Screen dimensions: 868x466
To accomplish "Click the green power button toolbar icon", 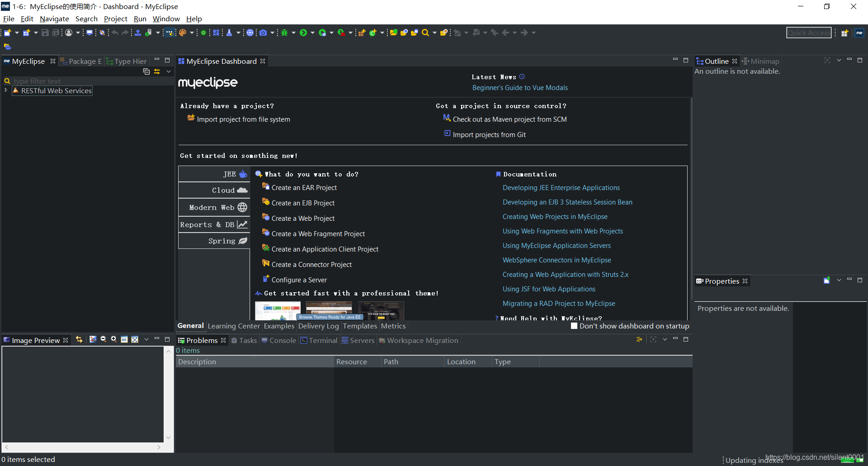I will coord(204,33).
